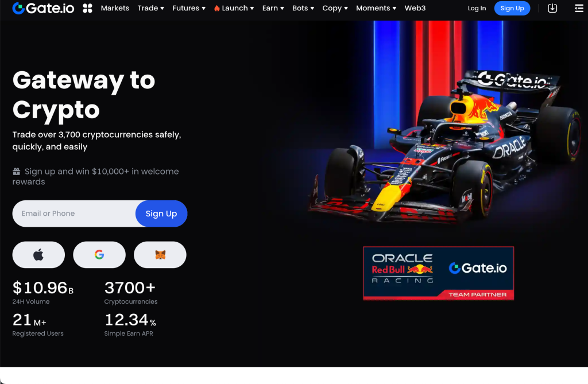Expand the Futures dropdown menu
Screen dimensions: 588x384
click(189, 8)
